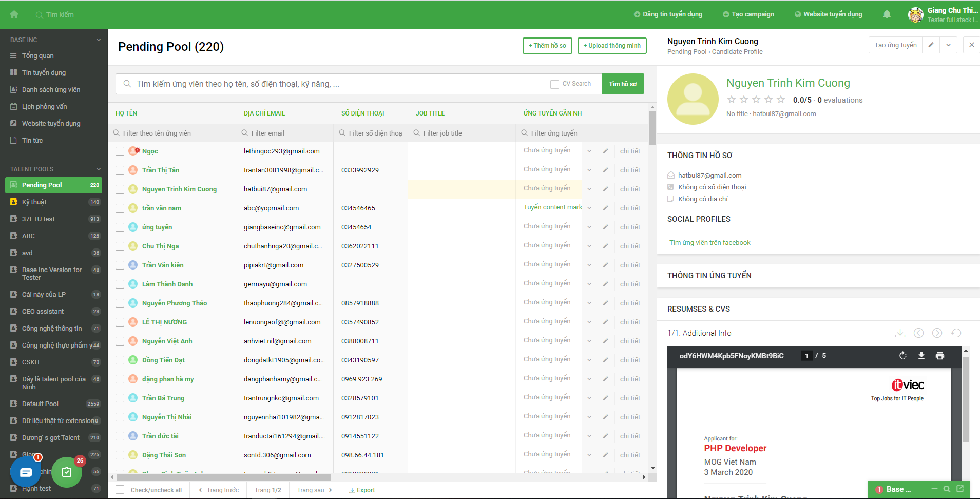Image resolution: width=980 pixels, height=499 pixels.
Task: Minimize the Base chat bar
Action: pos(934,489)
